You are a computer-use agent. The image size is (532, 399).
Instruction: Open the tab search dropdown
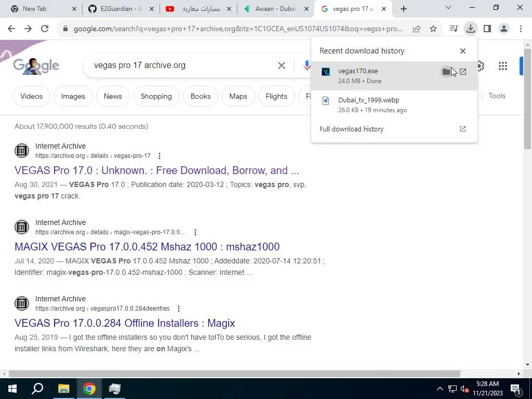tap(448, 7)
